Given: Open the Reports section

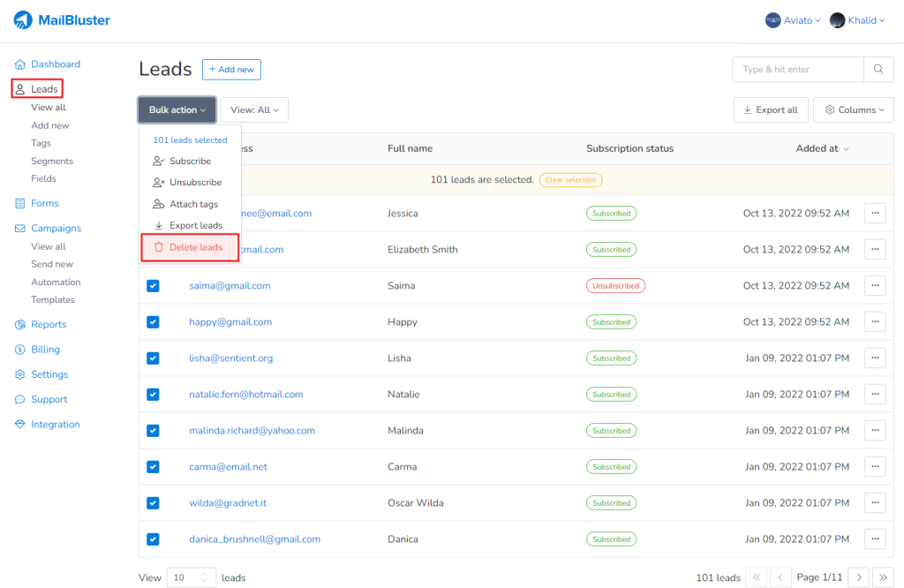Looking at the screenshot, I should click(45, 324).
